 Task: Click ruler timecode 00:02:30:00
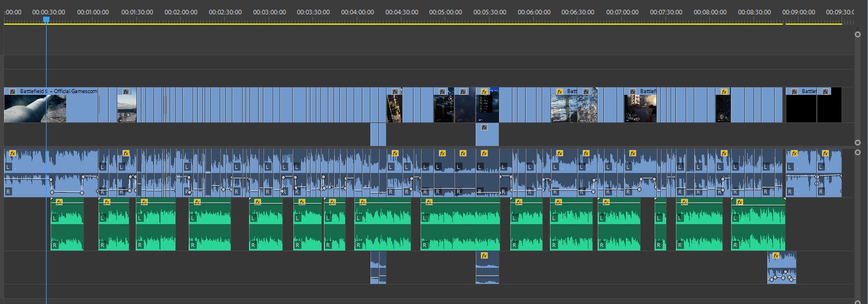tap(225, 12)
